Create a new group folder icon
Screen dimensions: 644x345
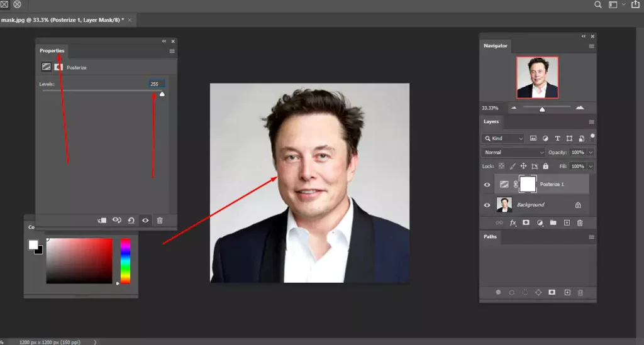[x=553, y=222]
